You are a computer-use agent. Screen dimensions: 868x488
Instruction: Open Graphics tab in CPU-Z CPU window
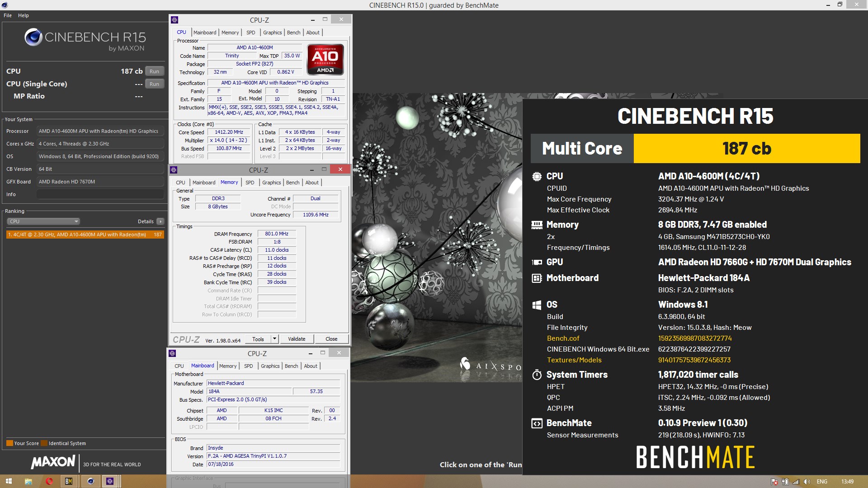pos(273,33)
